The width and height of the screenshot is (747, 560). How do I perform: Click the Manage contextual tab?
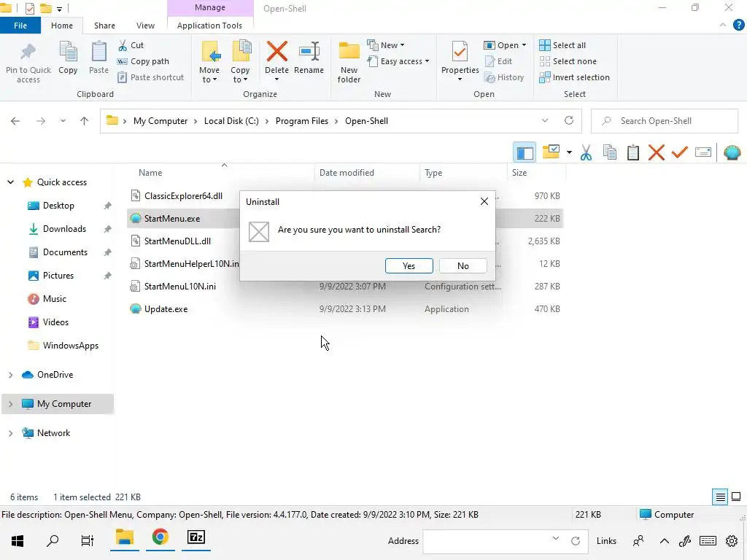[x=210, y=7]
